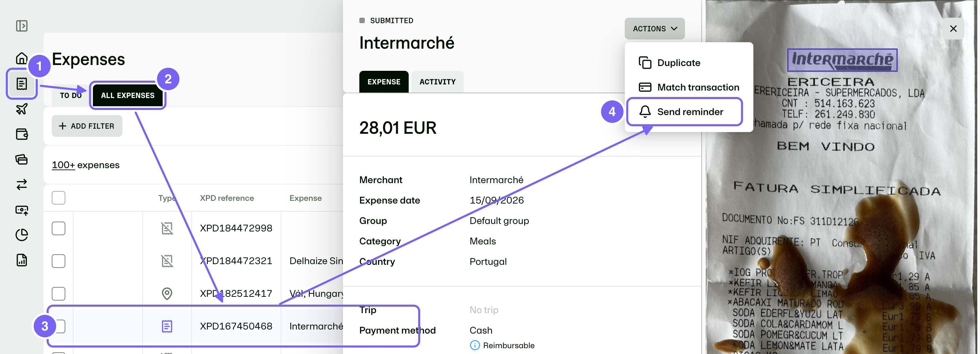Close the expense detail panel
Image resolution: width=980 pixels, height=354 pixels.
pos(953,29)
